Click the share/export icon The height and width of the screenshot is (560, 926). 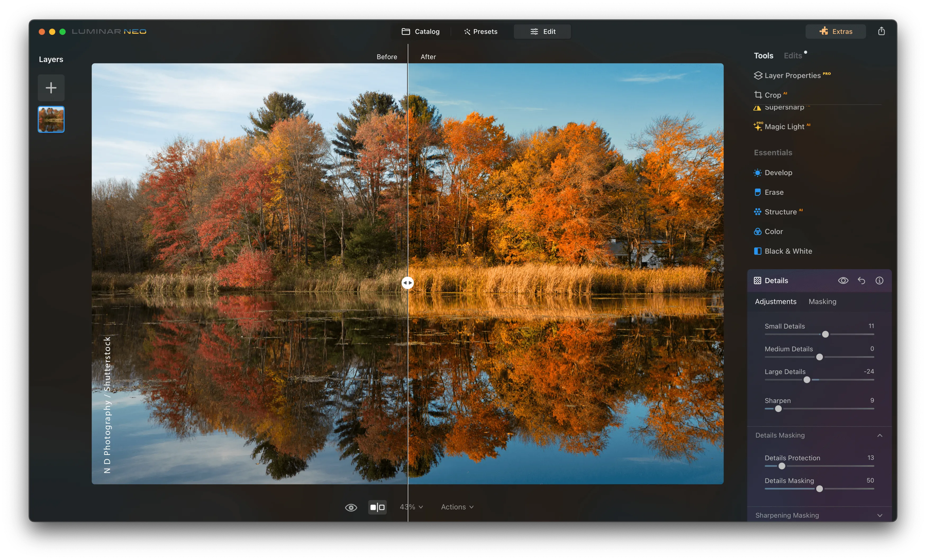[x=881, y=31]
